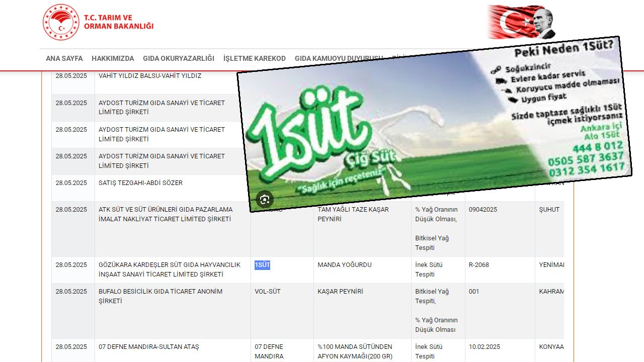Viewport: 644px width, 362px height.
Task: Click the TAM YAĞLI TAZE KAŞAR PEYNİRİ cell
Action: click(x=362, y=229)
